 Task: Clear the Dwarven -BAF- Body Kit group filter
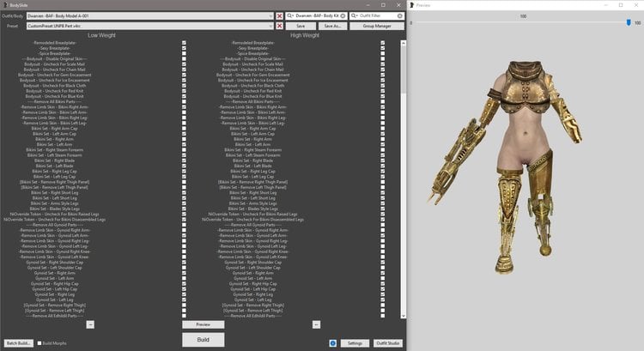tap(343, 16)
